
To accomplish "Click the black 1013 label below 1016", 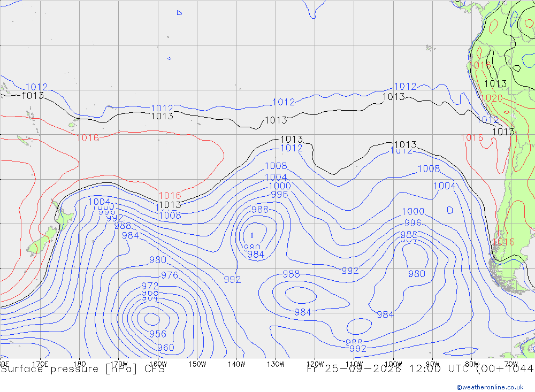I will point(170,205).
